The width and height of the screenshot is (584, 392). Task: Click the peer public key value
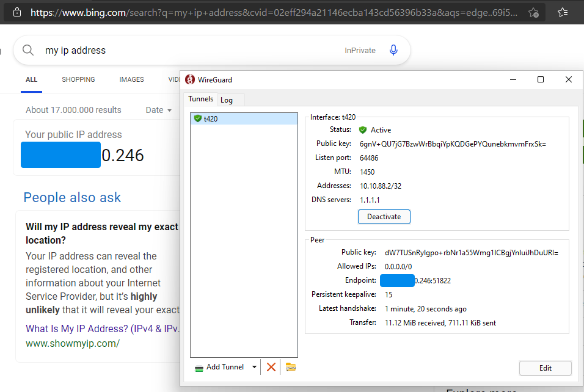(x=472, y=253)
